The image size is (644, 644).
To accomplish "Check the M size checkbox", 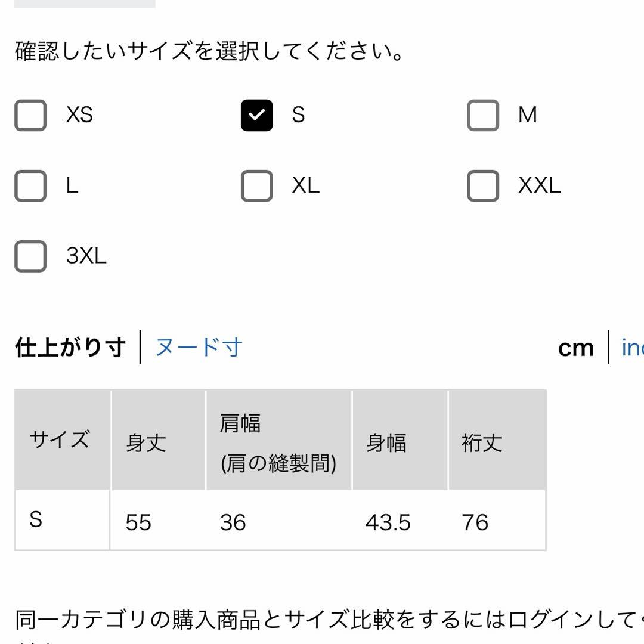I will (x=483, y=116).
